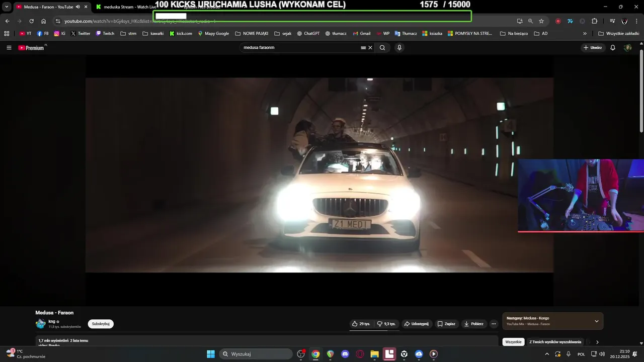Screen dimensions: 644x362
Task: Open more actions three-dot menu under video
Action: 494,324
